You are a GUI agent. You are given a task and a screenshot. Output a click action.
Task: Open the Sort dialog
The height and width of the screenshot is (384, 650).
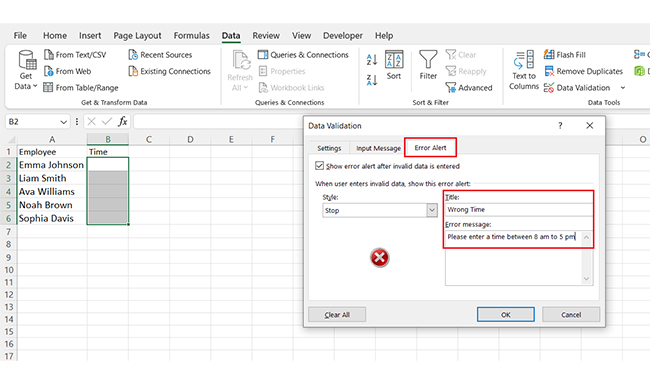pos(394,65)
